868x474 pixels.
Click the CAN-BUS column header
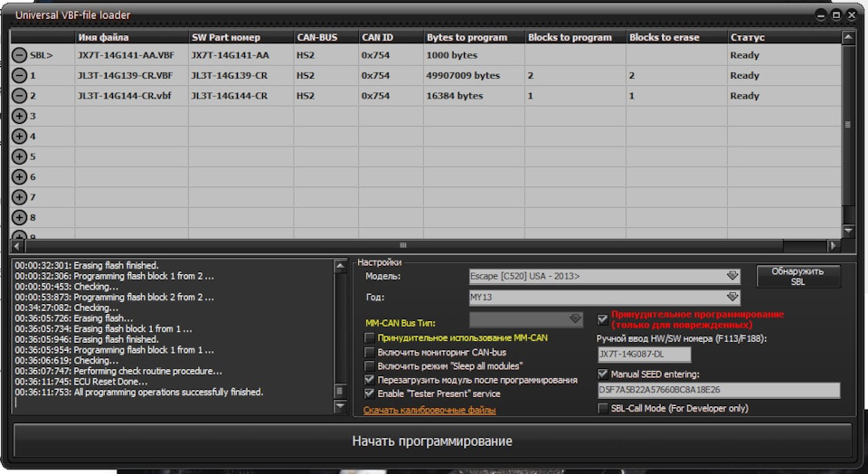pyautogui.click(x=326, y=38)
